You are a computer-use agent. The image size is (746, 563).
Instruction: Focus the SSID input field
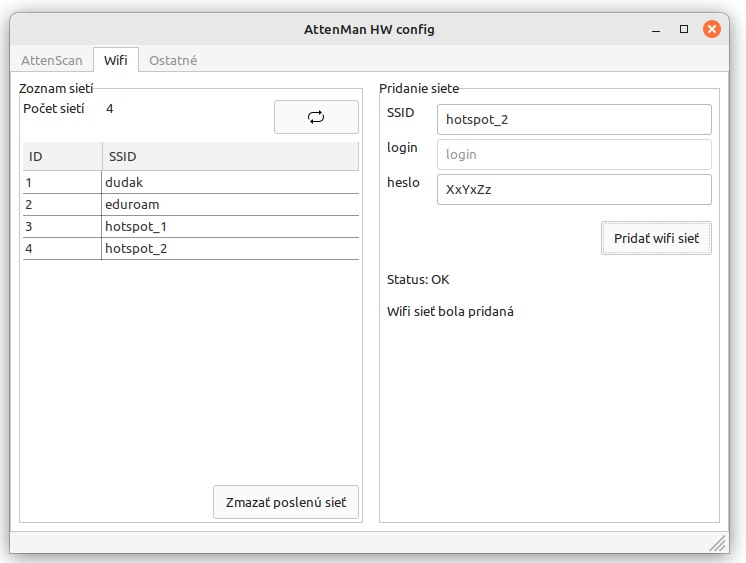[574, 119]
